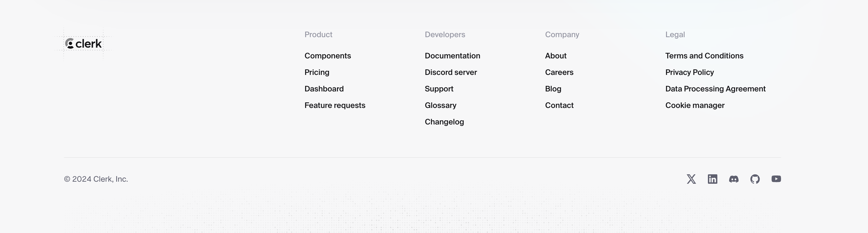Open the Documentation link
868x233 pixels.
(452, 56)
